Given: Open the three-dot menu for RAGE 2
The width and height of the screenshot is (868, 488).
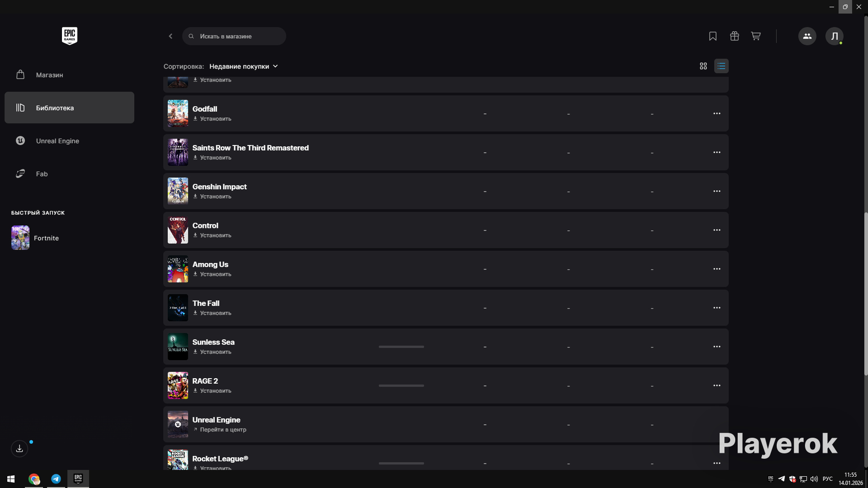Looking at the screenshot, I should point(717,386).
